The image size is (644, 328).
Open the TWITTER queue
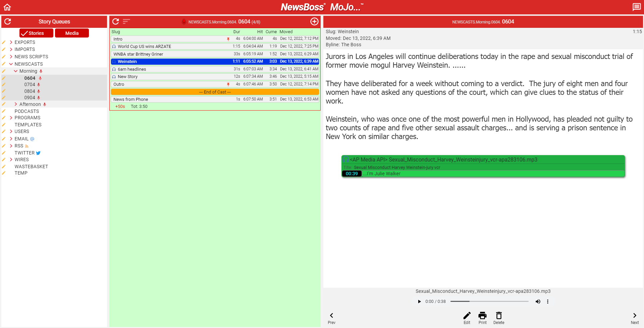click(x=24, y=153)
